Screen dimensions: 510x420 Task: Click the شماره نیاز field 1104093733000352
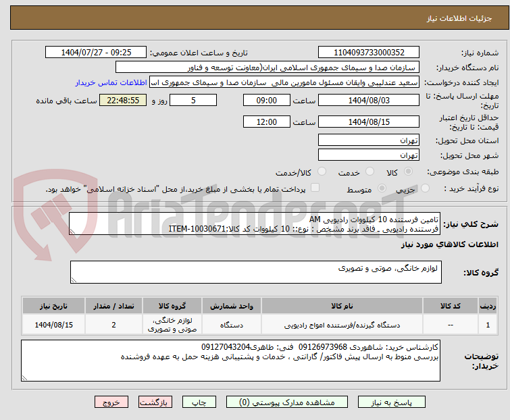click(369, 53)
